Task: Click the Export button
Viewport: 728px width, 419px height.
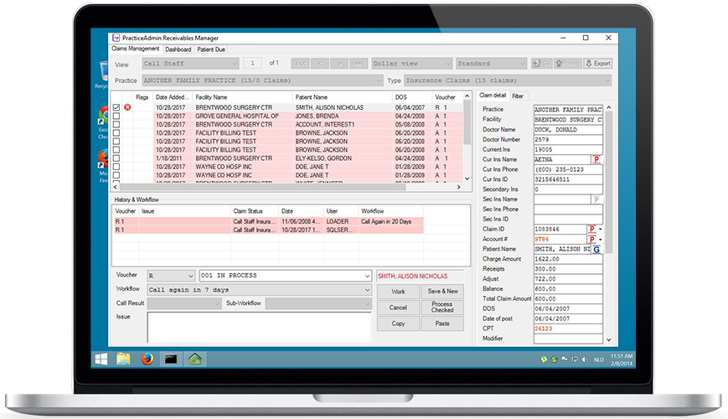Action: (x=598, y=63)
